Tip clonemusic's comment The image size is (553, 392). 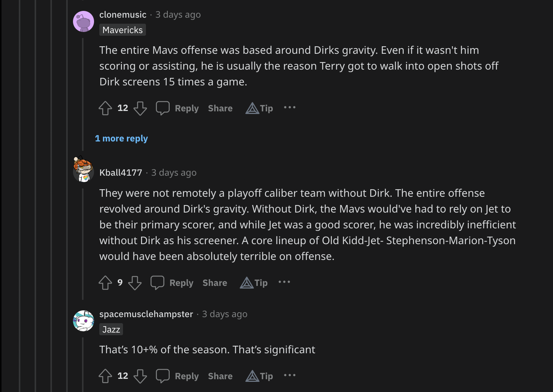click(259, 108)
